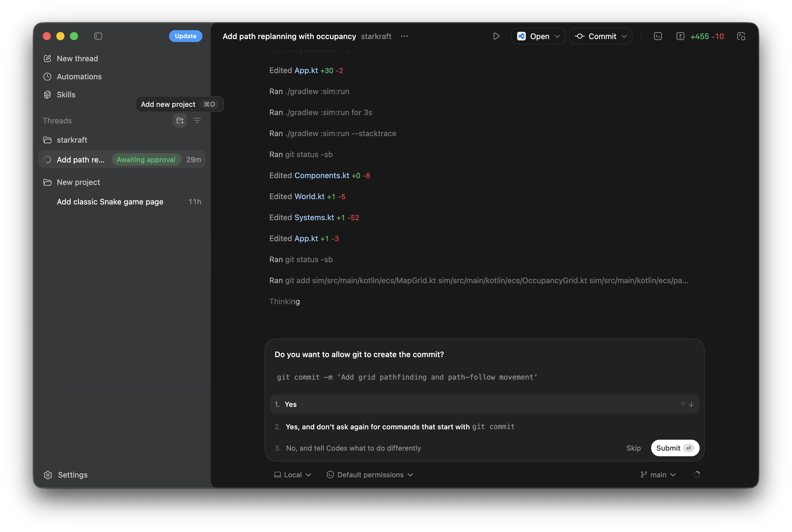This screenshot has height=532, width=792.
Task: Select 'No, and tell Codex what to do differently'
Action: 353,448
